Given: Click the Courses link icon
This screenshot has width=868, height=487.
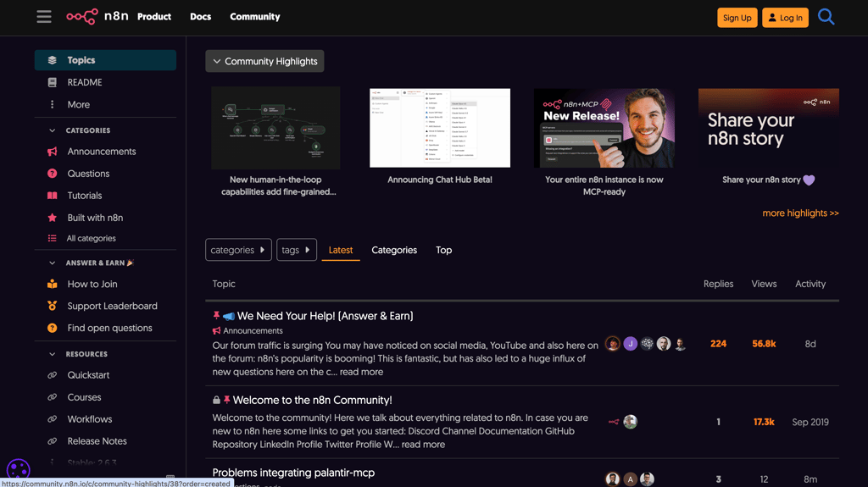Looking at the screenshot, I should (x=52, y=397).
